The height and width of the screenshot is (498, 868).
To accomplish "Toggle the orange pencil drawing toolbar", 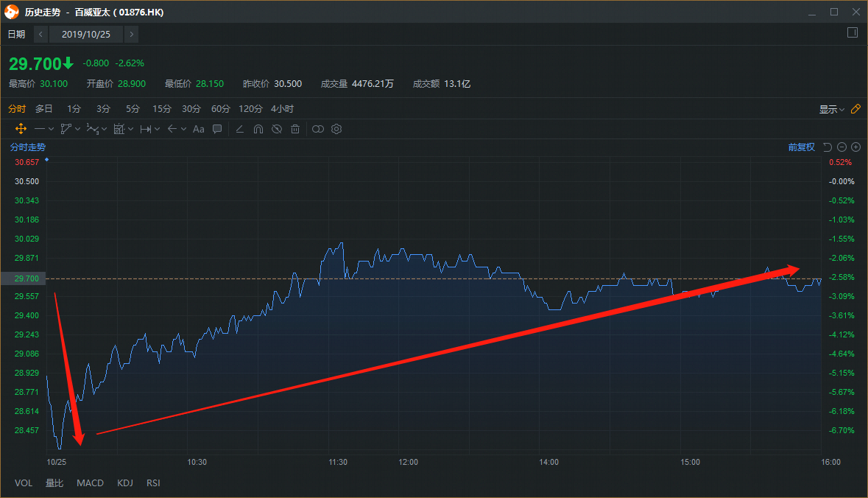I will (x=855, y=109).
